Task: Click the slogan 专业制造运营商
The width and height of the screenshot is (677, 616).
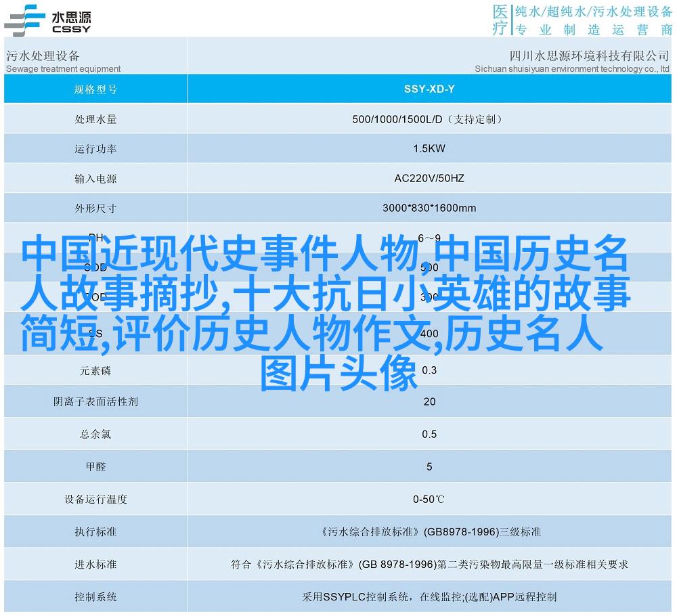Action: pyautogui.click(x=594, y=29)
